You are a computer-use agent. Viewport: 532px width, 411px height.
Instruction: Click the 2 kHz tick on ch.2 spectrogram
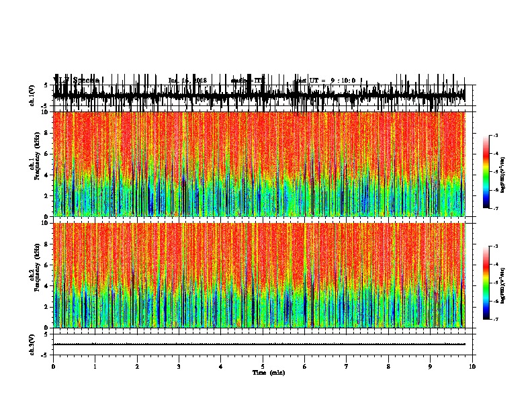[46, 307]
